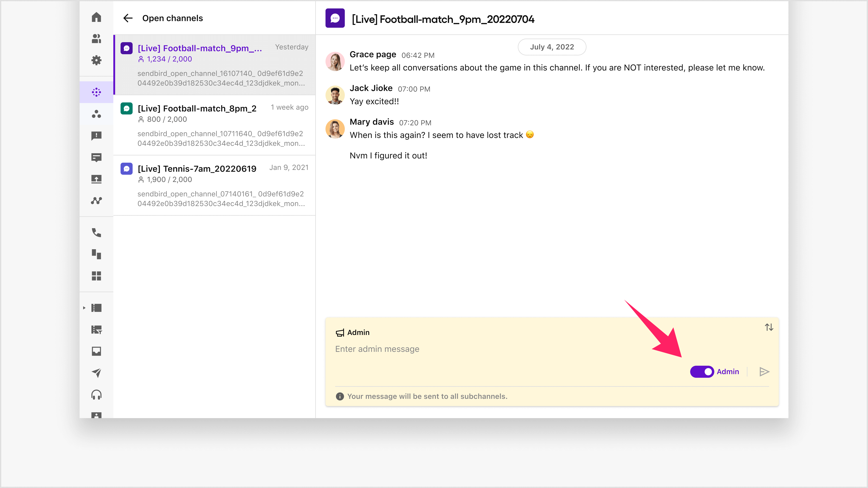Screen dimensions: 868x488
Task: Open the Home icon in sidebar
Action: (x=96, y=17)
